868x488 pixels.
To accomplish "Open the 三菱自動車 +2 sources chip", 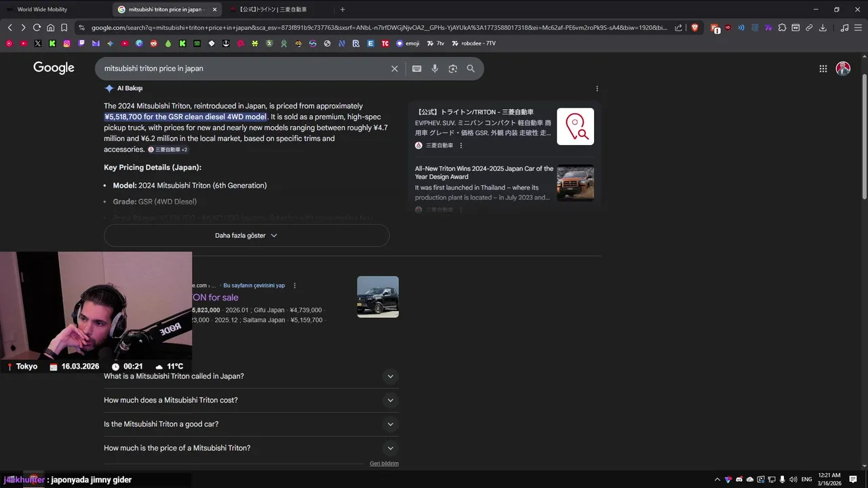I will [167, 149].
